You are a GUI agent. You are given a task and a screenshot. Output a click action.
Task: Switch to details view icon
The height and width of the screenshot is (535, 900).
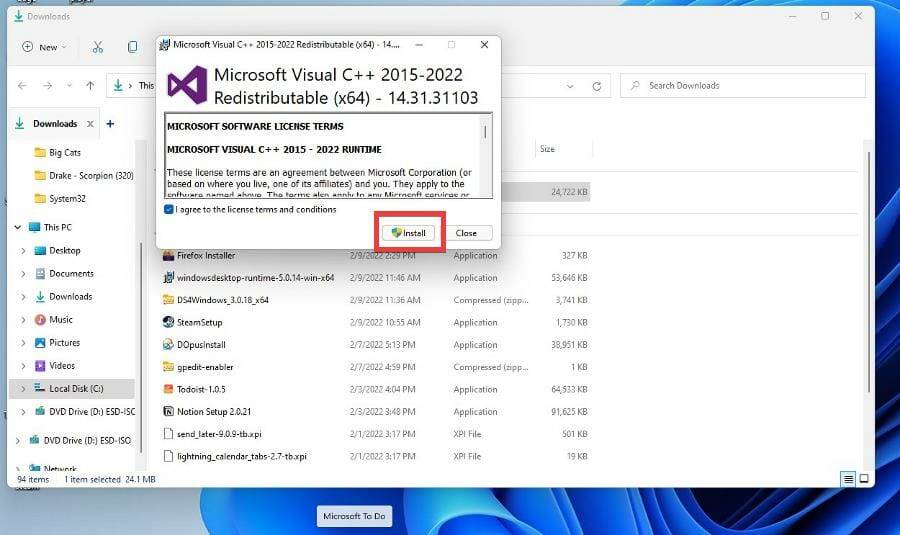pyautogui.click(x=847, y=479)
